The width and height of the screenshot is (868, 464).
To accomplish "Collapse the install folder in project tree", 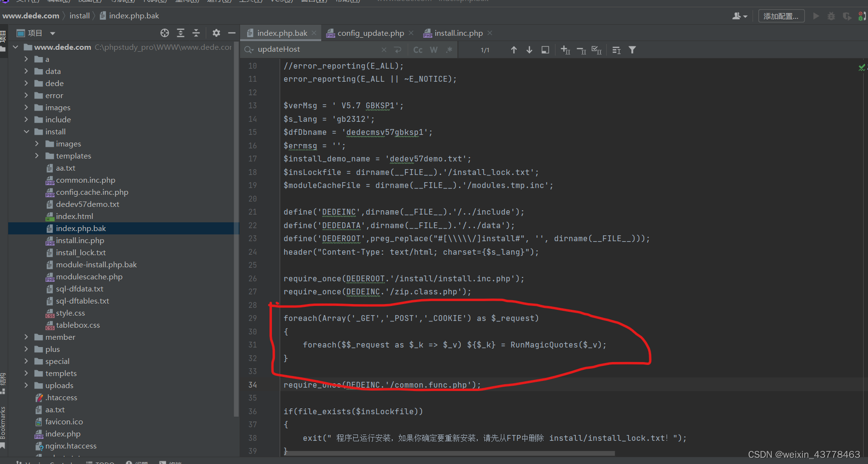I will click(x=27, y=131).
